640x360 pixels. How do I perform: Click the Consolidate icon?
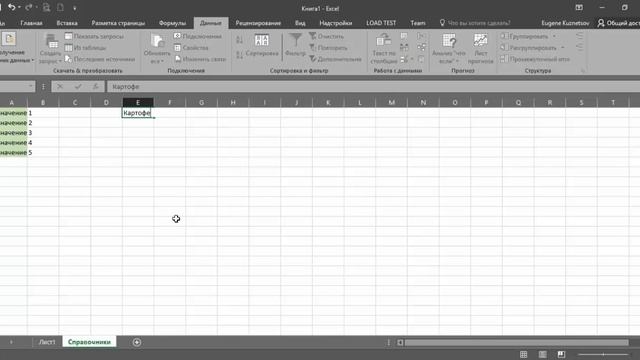pyautogui.click(x=421, y=36)
